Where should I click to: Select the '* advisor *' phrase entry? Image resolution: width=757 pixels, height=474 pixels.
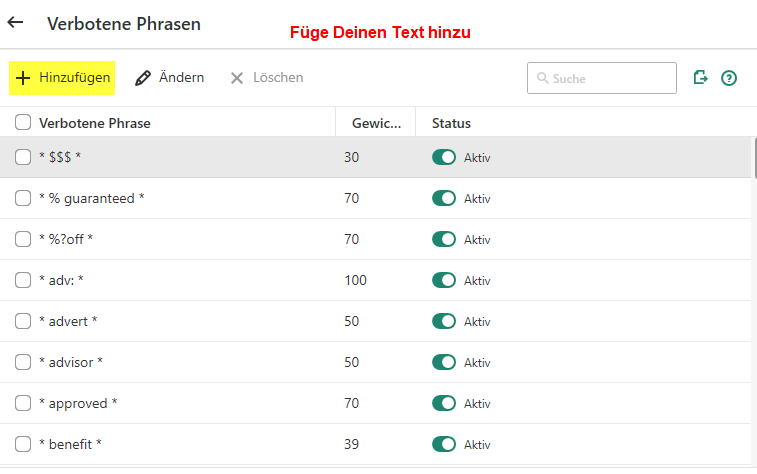(71, 362)
